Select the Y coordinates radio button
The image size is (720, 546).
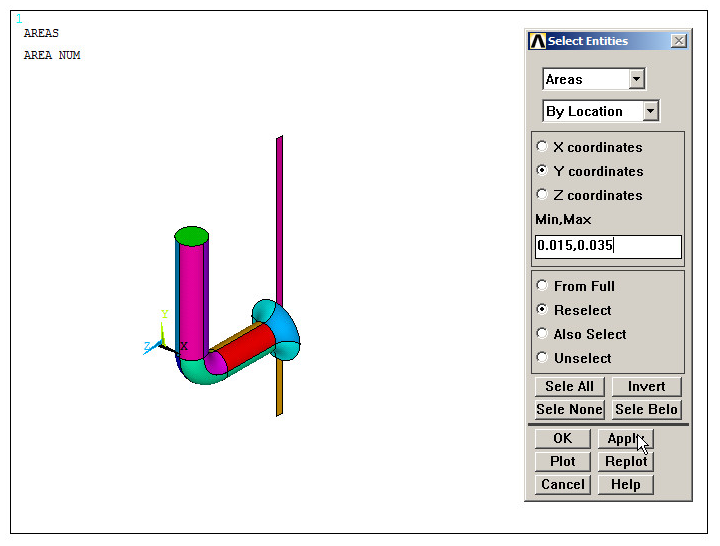tap(542, 170)
